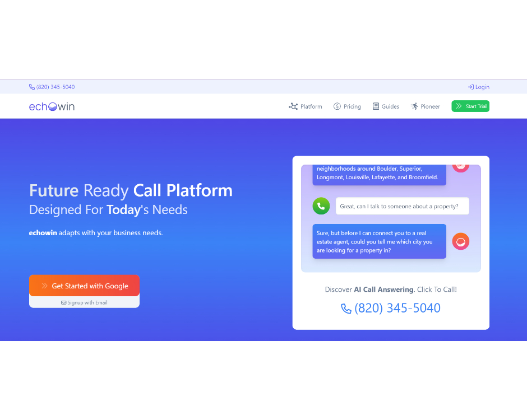Click the Platform network icon
The height and width of the screenshot is (420, 527).
point(293,106)
